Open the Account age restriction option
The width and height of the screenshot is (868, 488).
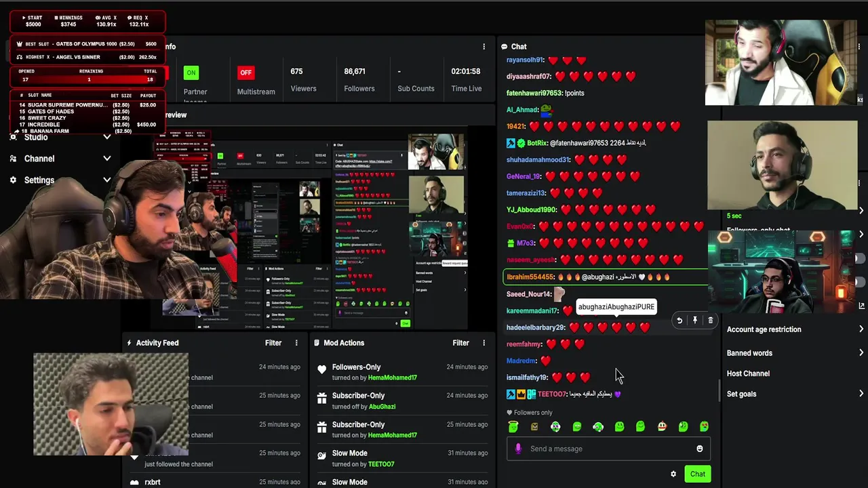(x=764, y=329)
